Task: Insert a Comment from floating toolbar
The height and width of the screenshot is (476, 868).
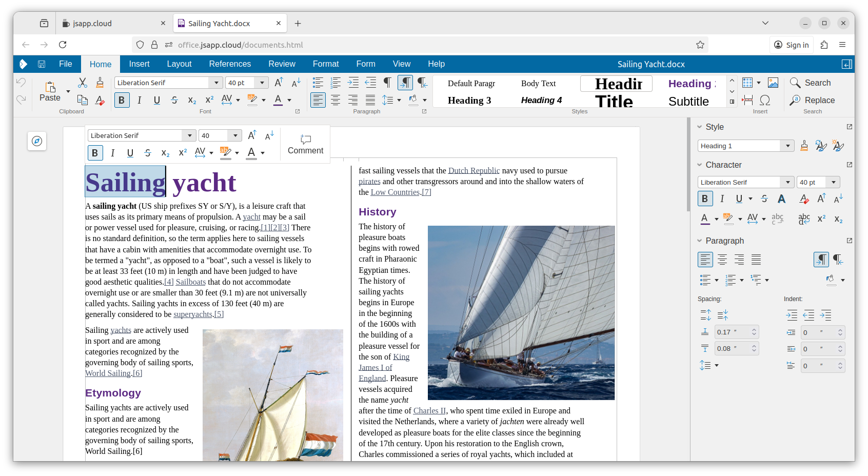Action: (305, 145)
